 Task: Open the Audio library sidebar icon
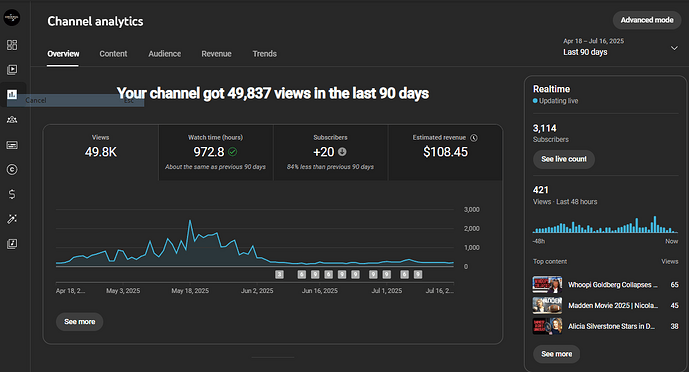(x=12, y=244)
